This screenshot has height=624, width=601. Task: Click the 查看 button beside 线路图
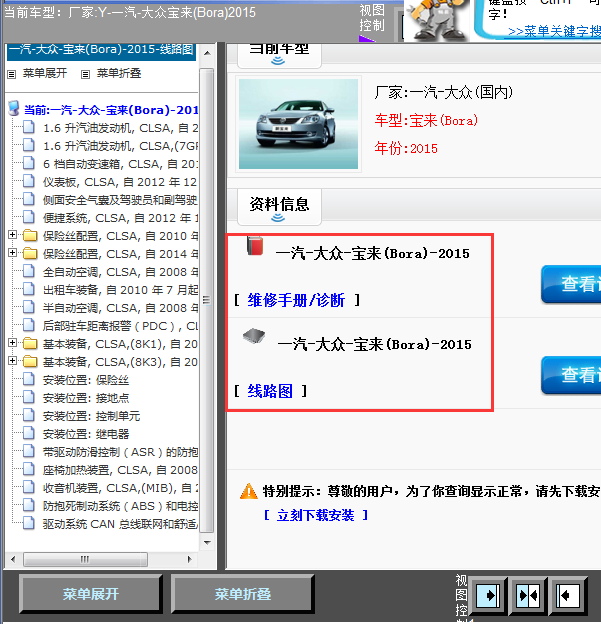click(571, 375)
